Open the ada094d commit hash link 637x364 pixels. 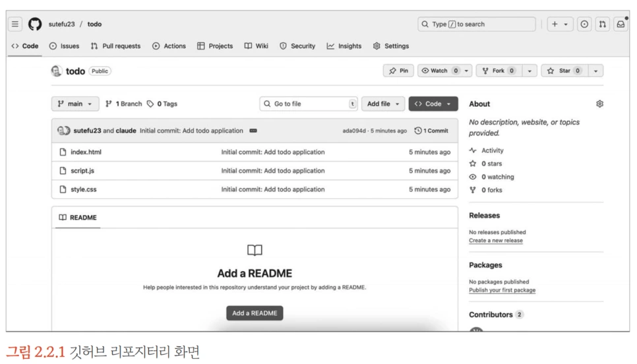tap(354, 131)
